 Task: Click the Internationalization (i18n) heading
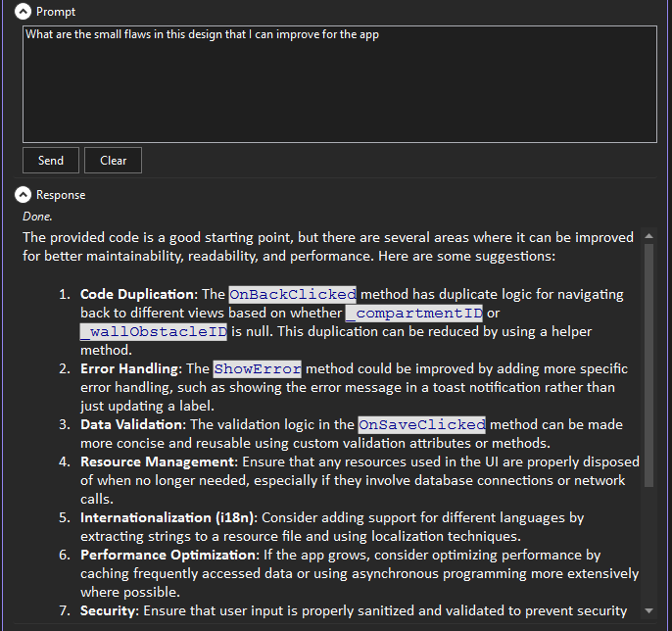pos(168,517)
